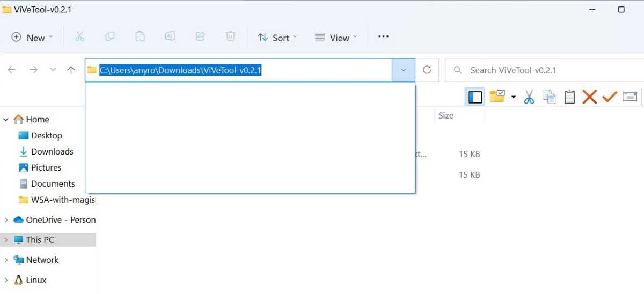Screen dimensions: 644x294
Task: Expand the Network node
Action: pyautogui.click(x=6, y=260)
